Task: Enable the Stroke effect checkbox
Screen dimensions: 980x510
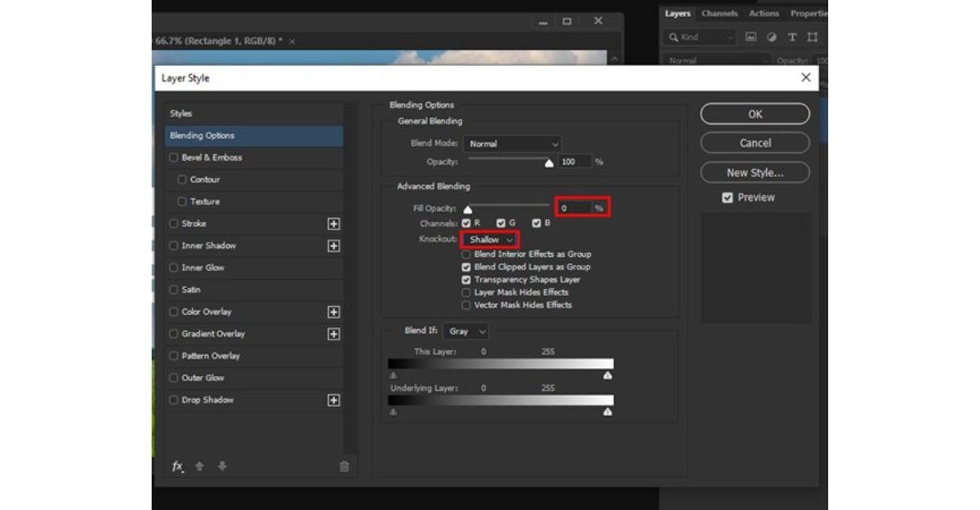Action: (x=173, y=224)
